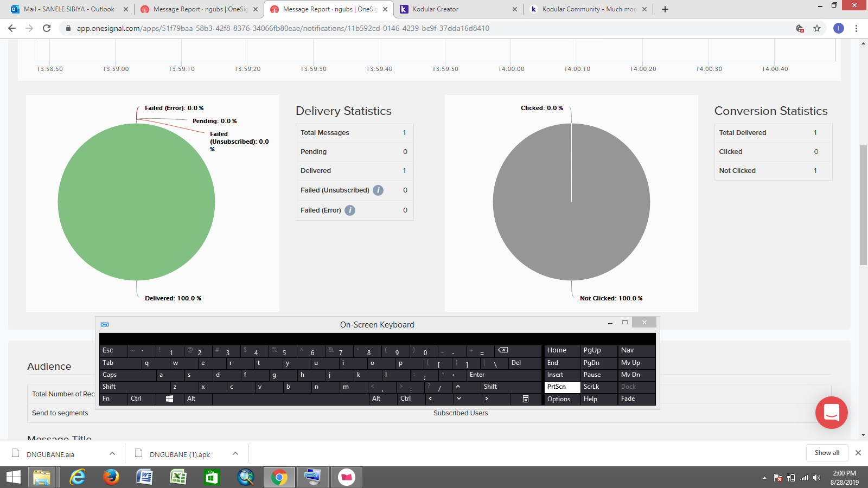Toggle Caps key on on-screen keyboard
The image size is (868, 488).
[128, 375]
